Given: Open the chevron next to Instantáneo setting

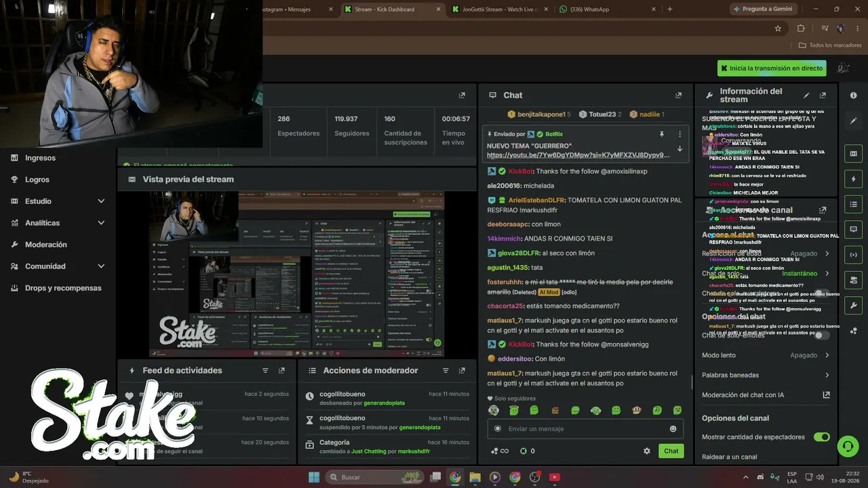Looking at the screenshot, I should pos(827,274).
